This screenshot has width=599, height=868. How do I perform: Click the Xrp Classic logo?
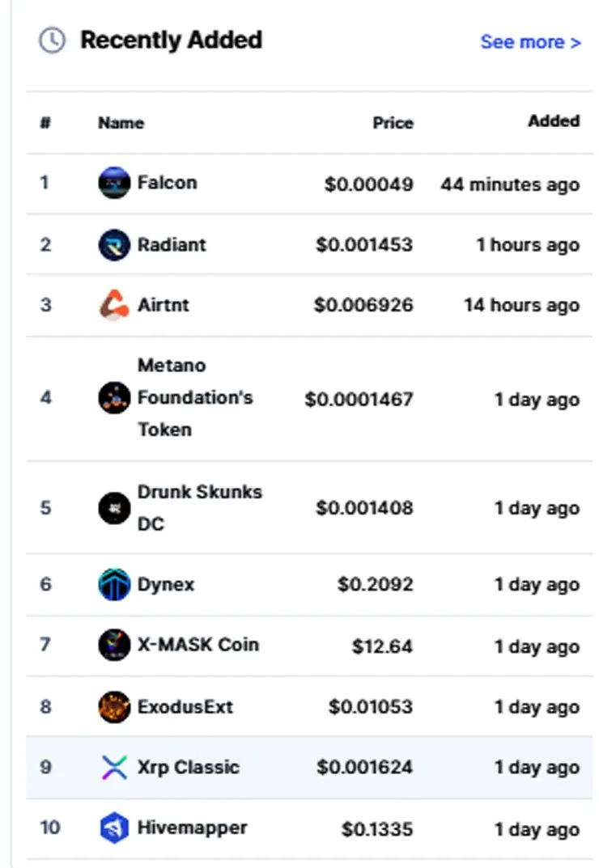pos(114,767)
